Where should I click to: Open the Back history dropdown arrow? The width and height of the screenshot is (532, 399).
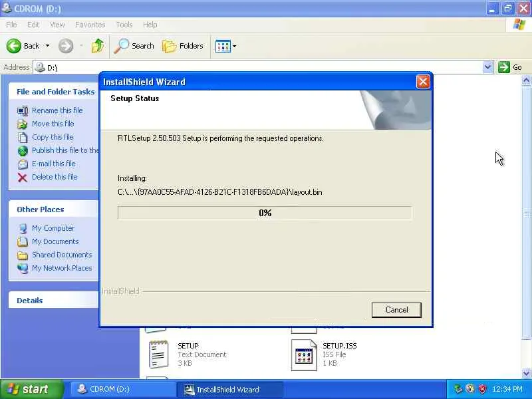47,45
